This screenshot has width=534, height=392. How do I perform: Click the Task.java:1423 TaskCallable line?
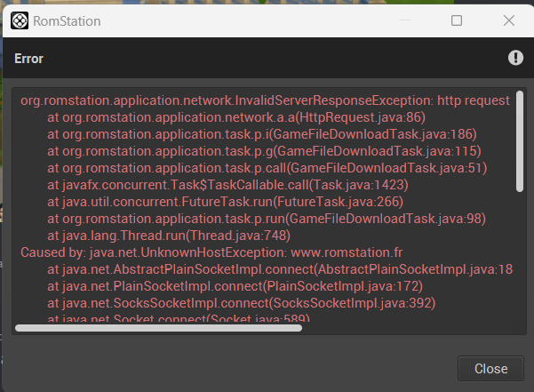point(227,185)
